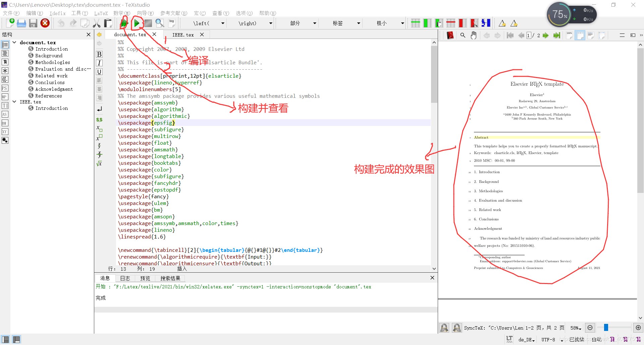Select hand scroll tool in PDF viewer
The width and height of the screenshot is (644, 345).
point(474,35)
